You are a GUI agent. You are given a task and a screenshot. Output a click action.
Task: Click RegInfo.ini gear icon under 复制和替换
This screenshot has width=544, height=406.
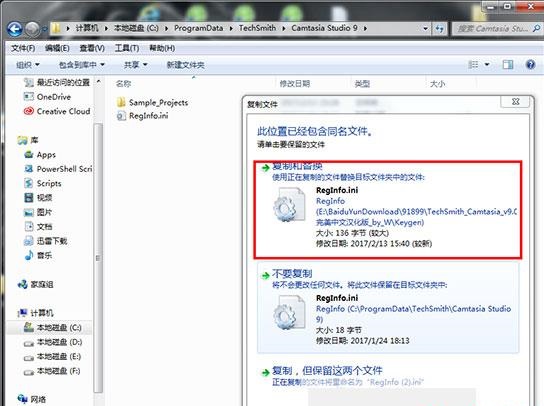(289, 205)
